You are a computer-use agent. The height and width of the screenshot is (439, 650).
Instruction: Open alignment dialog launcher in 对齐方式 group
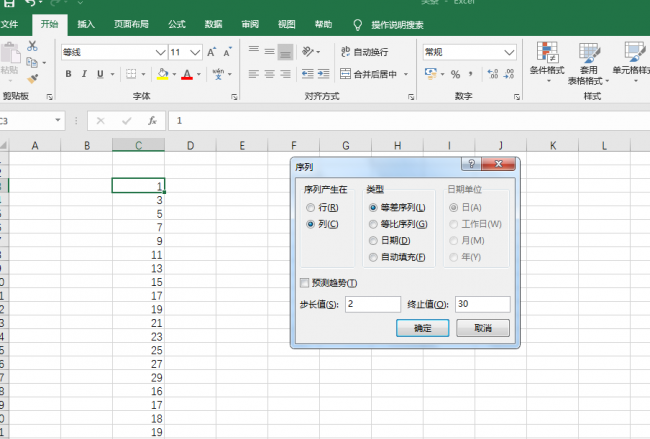click(411, 97)
